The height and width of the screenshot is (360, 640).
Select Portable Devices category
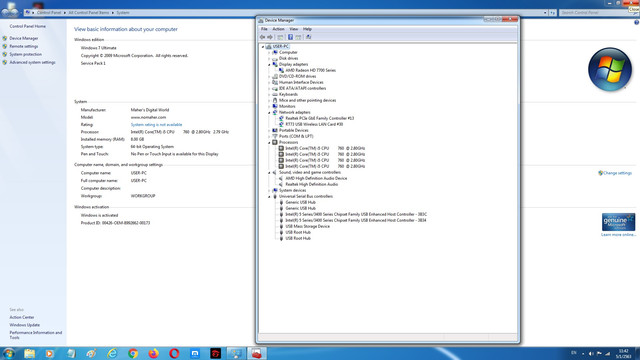[293, 131]
